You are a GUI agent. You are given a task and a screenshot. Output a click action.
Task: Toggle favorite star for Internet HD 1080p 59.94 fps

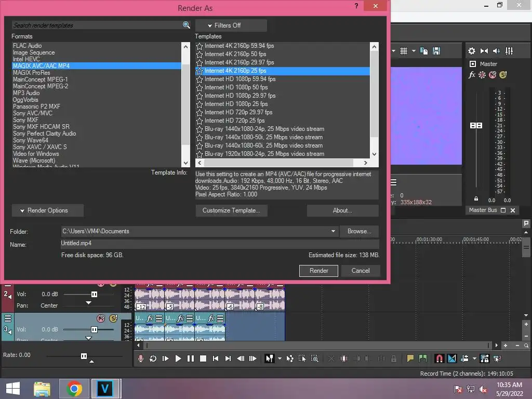click(199, 79)
